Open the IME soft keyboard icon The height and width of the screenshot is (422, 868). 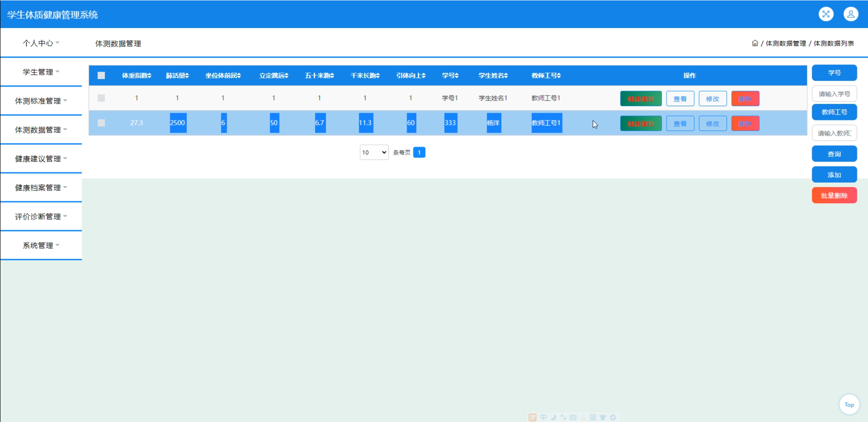(x=573, y=417)
